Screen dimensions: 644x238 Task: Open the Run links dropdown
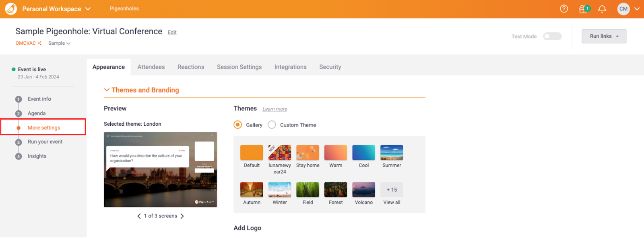(604, 36)
